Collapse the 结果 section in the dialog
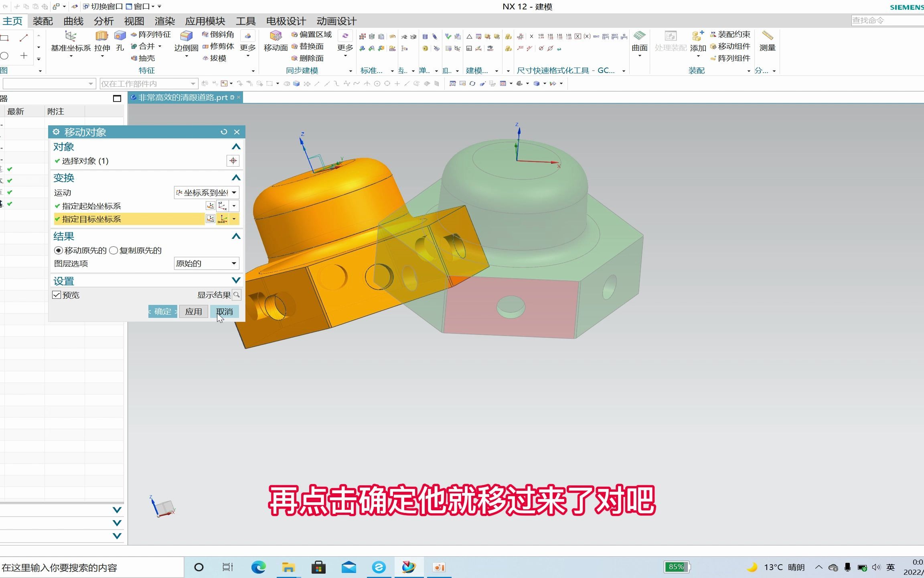The image size is (924, 578). pyautogui.click(x=236, y=236)
